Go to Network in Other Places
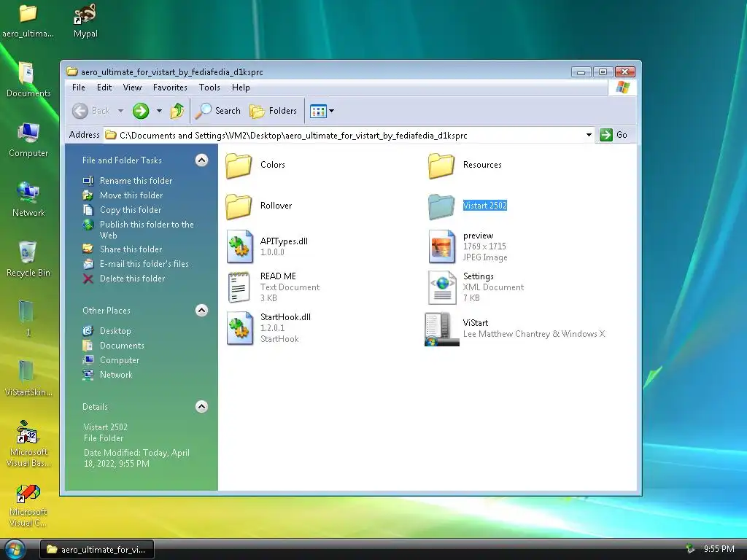747x560 pixels. pos(108,376)
